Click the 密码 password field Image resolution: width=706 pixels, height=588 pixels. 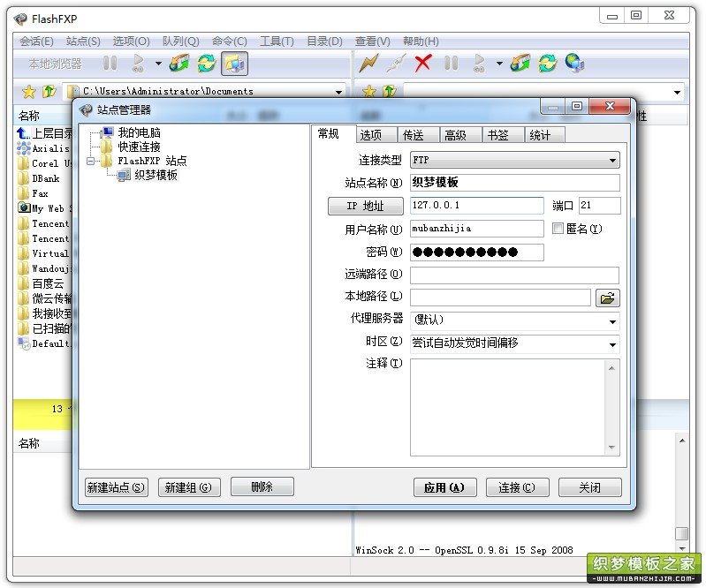click(477, 253)
